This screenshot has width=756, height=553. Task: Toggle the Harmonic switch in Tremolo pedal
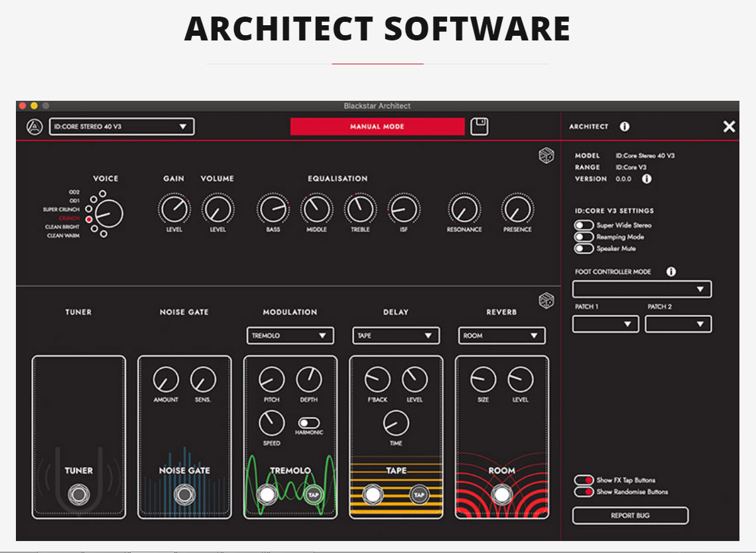[x=308, y=423]
